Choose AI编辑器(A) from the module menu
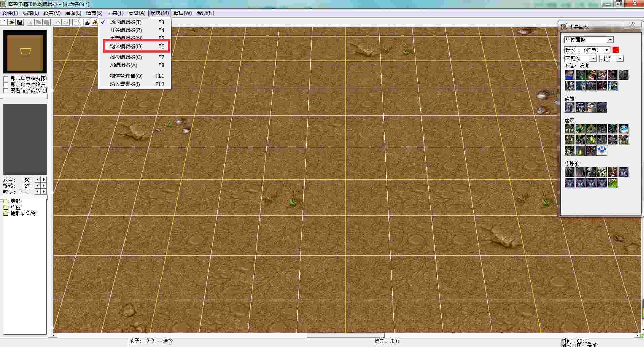The width and height of the screenshot is (644, 347). click(135, 65)
